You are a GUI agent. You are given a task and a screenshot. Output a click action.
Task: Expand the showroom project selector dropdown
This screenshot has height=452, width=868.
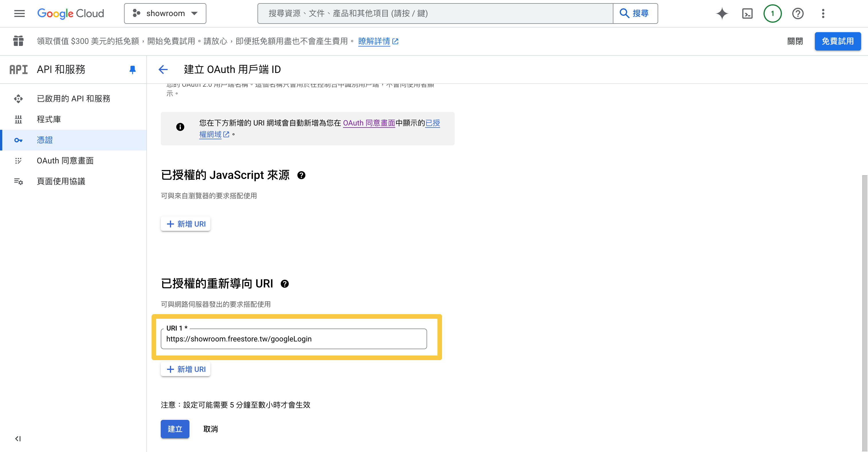[165, 13]
